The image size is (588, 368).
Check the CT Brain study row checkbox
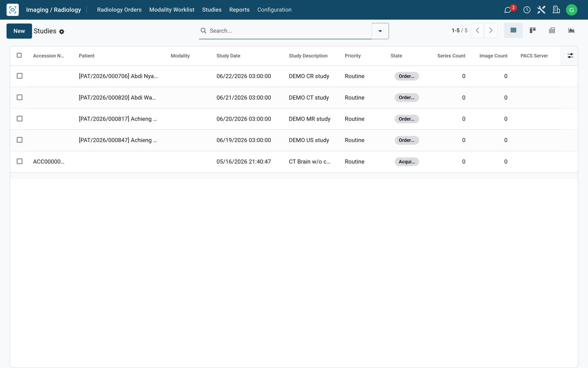[19, 161]
